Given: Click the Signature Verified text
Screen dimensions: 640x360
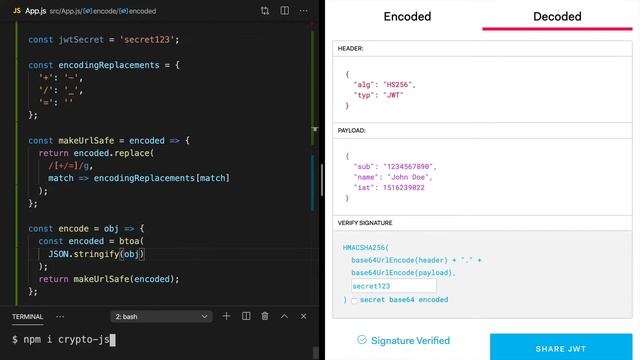Looking at the screenshot, I should (410, 340).
